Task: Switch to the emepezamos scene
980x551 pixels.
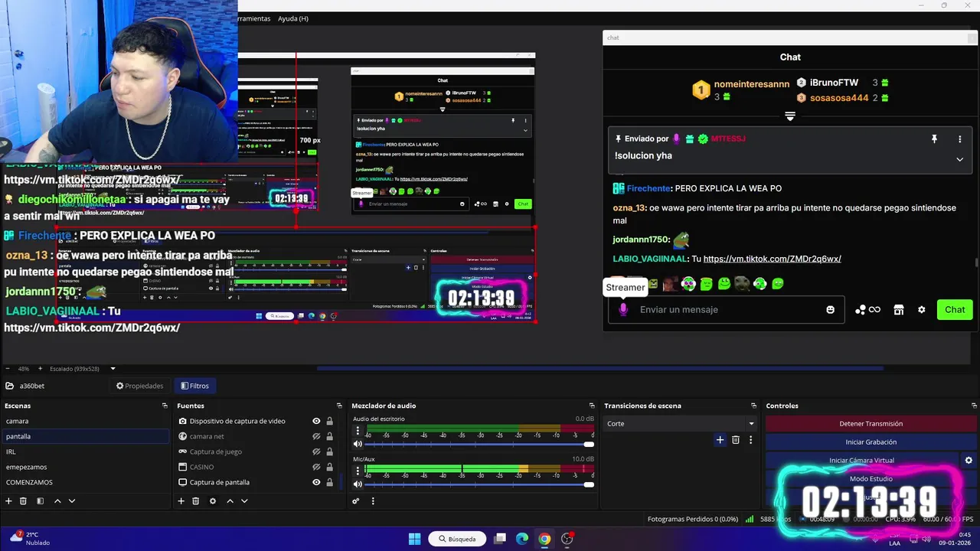Action: pos(84,467)
